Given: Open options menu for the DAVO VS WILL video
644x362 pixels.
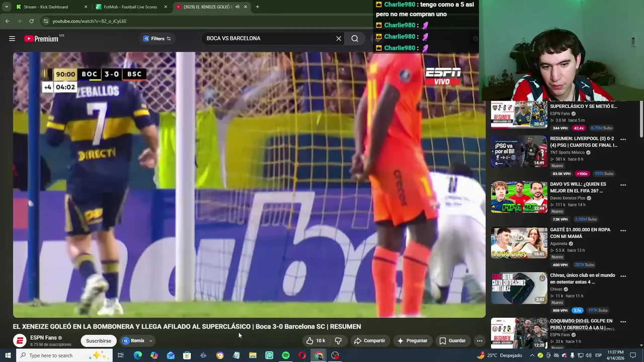Looking at the screenshot, I should point(623,185).
